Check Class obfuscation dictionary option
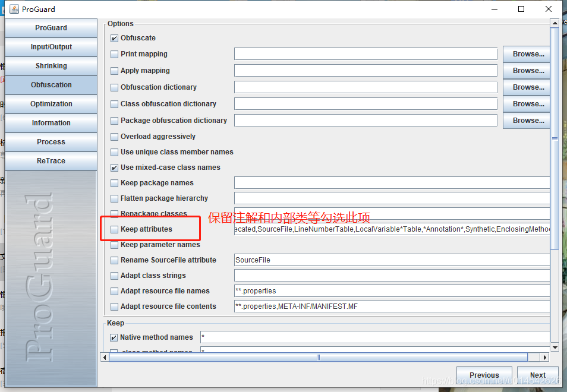 pyautogui.click(x=114, y=104)
